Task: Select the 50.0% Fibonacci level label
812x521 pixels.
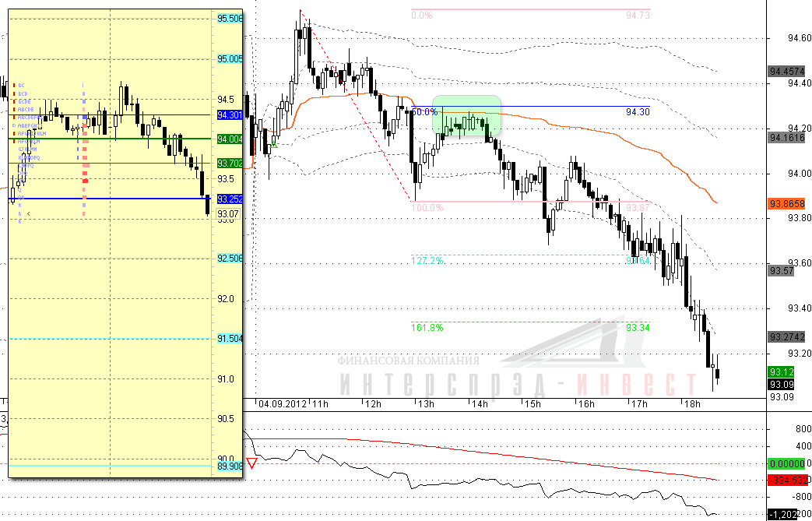Action: point(424,111)
